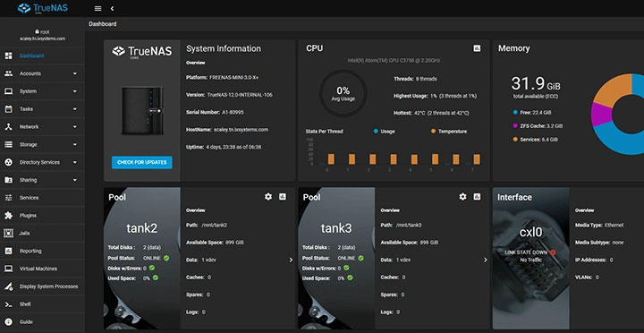
Task: Expand the Network menu arrow
Action: [x=75, y=126]
